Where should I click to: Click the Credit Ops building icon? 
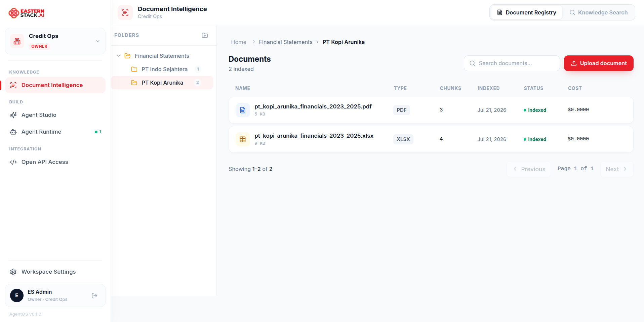[17, 41]
